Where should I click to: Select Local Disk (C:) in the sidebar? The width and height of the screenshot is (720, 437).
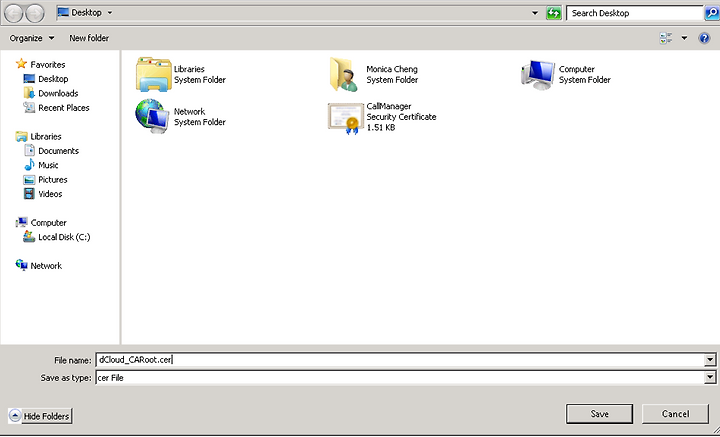coord(64,237)
